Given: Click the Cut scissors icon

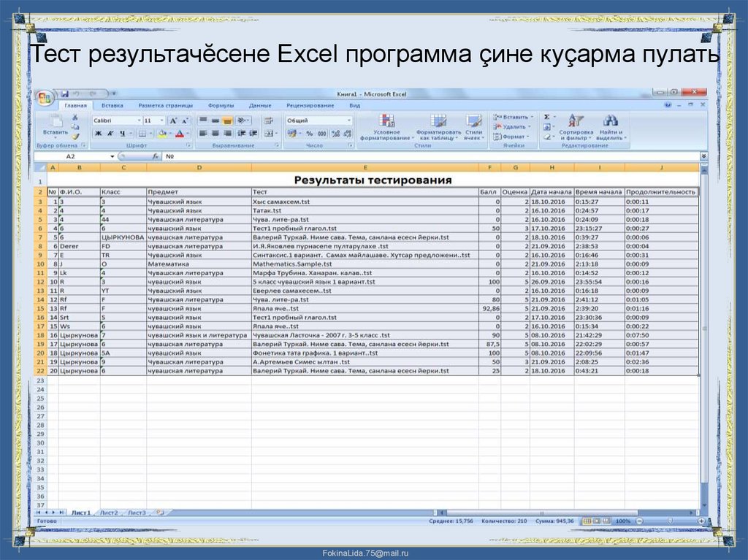Looking at the screenshot, I should click(75, 118).
